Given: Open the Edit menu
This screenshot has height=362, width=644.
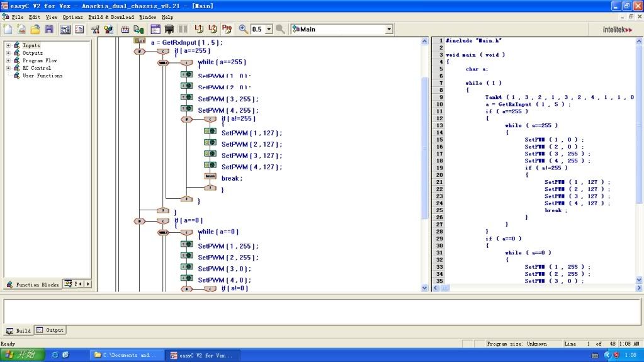Looking at the screenshot, I should (35, 17).
